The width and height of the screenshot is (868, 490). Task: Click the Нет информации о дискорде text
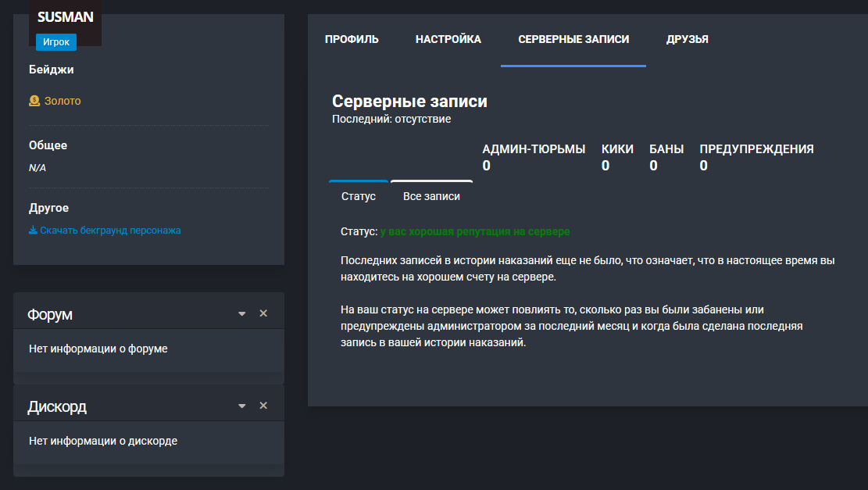(x=103, y=442)
